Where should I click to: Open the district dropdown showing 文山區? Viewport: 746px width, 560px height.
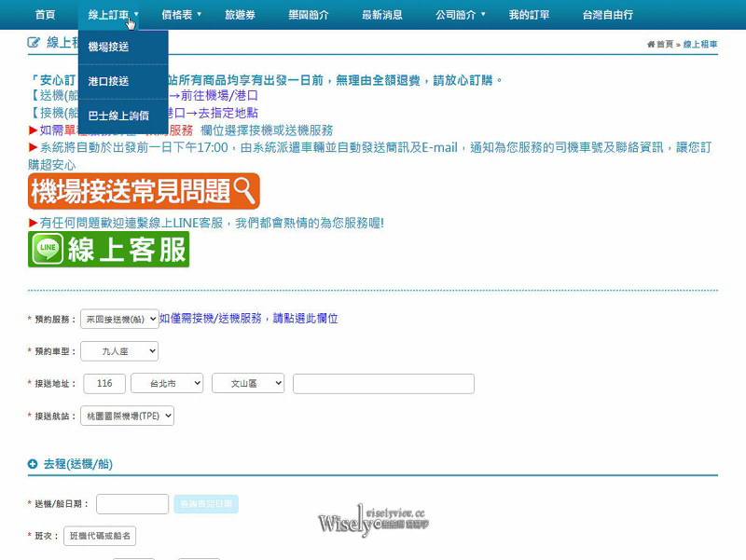coord(247,384)
